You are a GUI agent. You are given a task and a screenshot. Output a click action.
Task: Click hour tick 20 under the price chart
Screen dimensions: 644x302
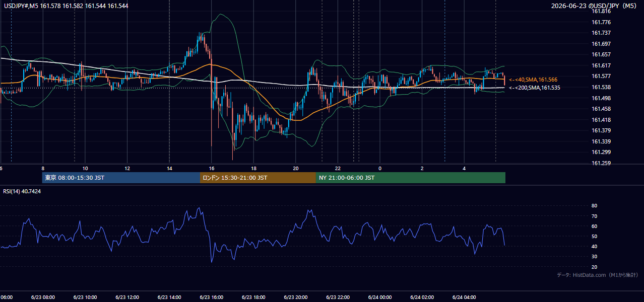tap(296, 168)
